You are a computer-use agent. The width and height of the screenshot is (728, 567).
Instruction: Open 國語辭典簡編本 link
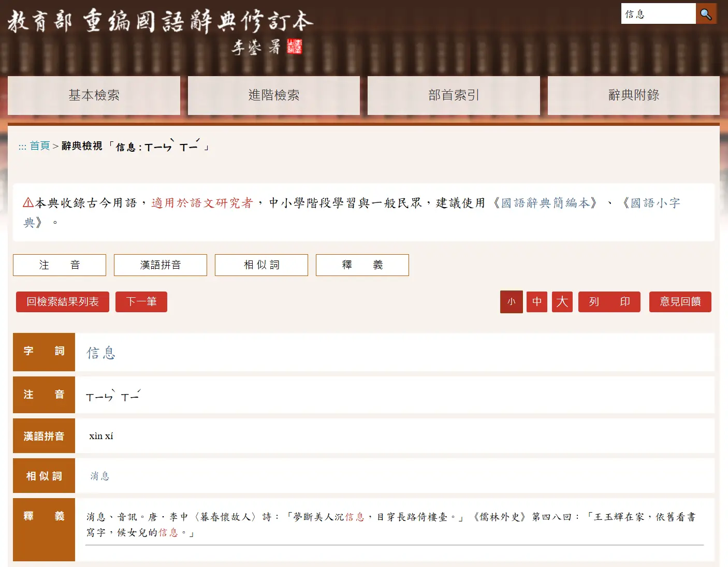[x=545, y=203]
